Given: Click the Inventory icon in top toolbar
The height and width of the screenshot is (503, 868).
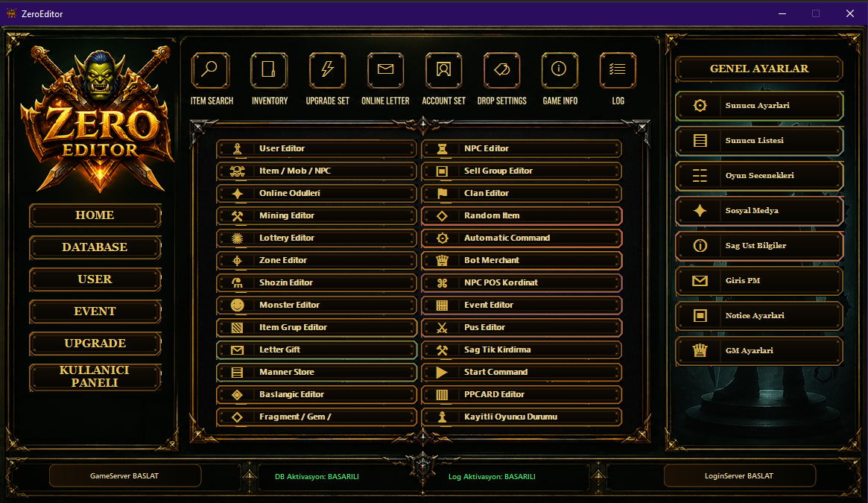Looking at the screenshot, I should 269,70.
